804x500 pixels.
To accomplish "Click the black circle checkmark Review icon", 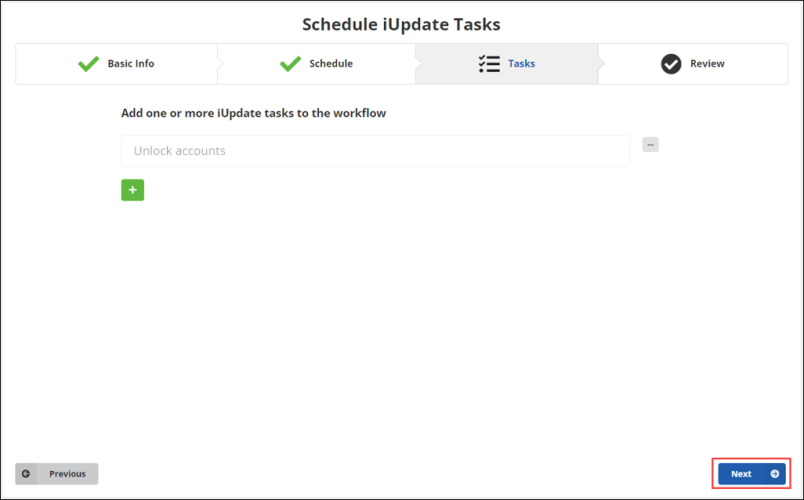I will click(671, 64).
